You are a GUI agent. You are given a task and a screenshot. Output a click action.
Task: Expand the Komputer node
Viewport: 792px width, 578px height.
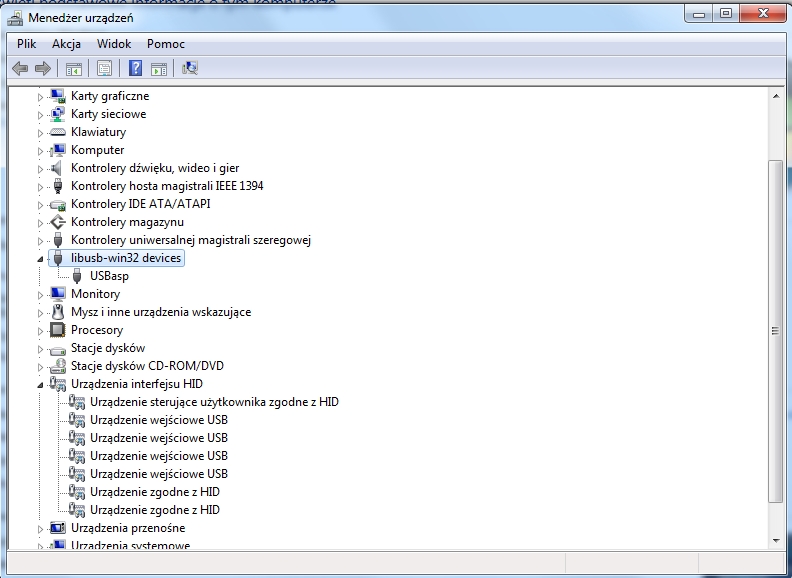40,151
